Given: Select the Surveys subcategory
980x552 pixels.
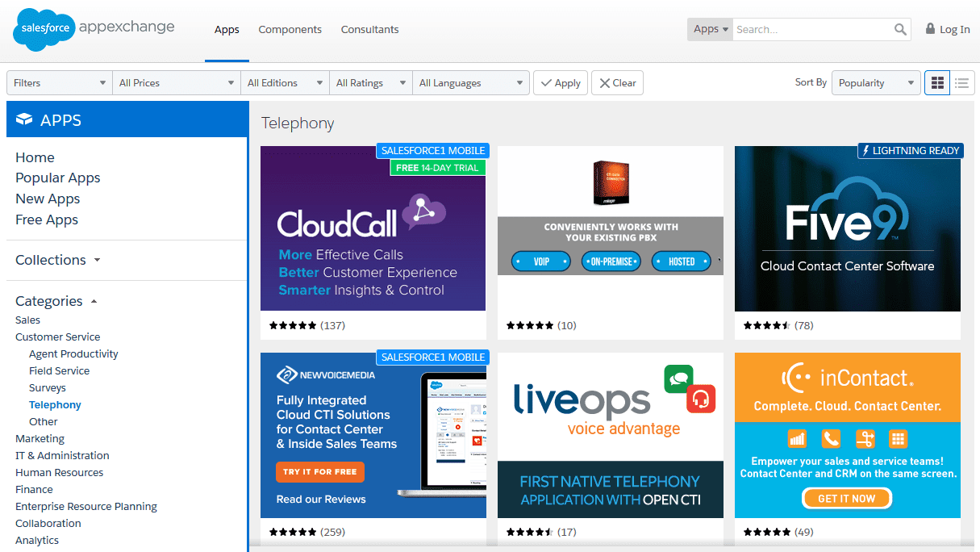Looking at the screenshot, I should click(48, 387).
